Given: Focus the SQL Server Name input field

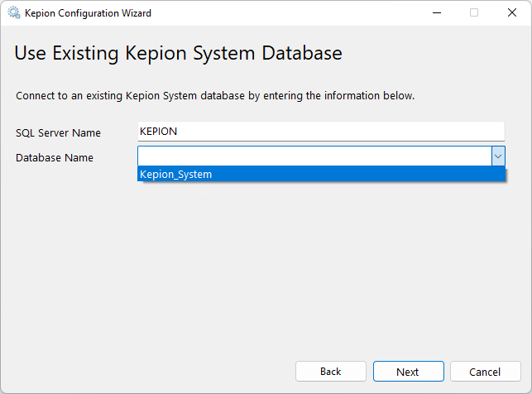Looking at the screenshot, I should (321, 132).
